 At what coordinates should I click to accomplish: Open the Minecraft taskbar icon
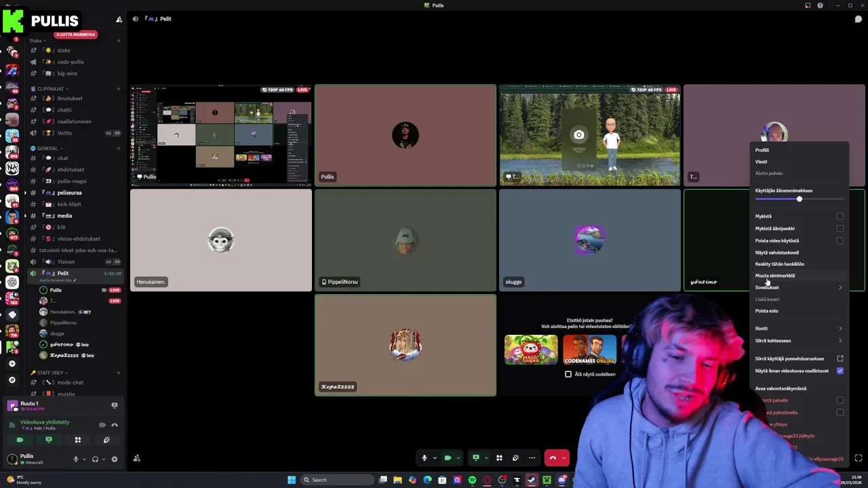(547, 480)
